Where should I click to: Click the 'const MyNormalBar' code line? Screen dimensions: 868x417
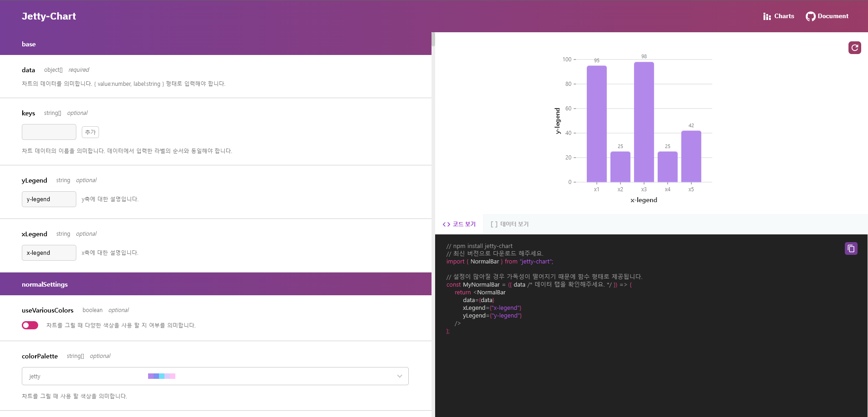[x=539, y=285]
